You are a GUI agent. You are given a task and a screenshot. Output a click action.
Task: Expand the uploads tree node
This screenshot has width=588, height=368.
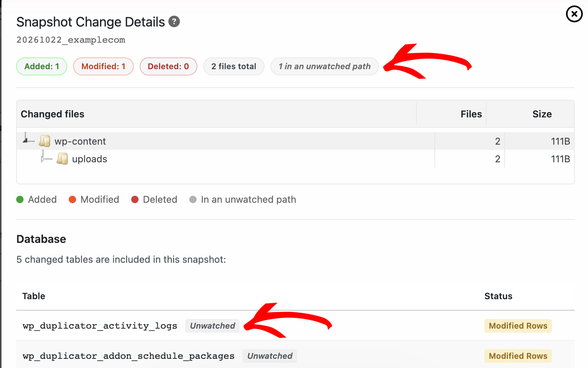tap(43, 159)
